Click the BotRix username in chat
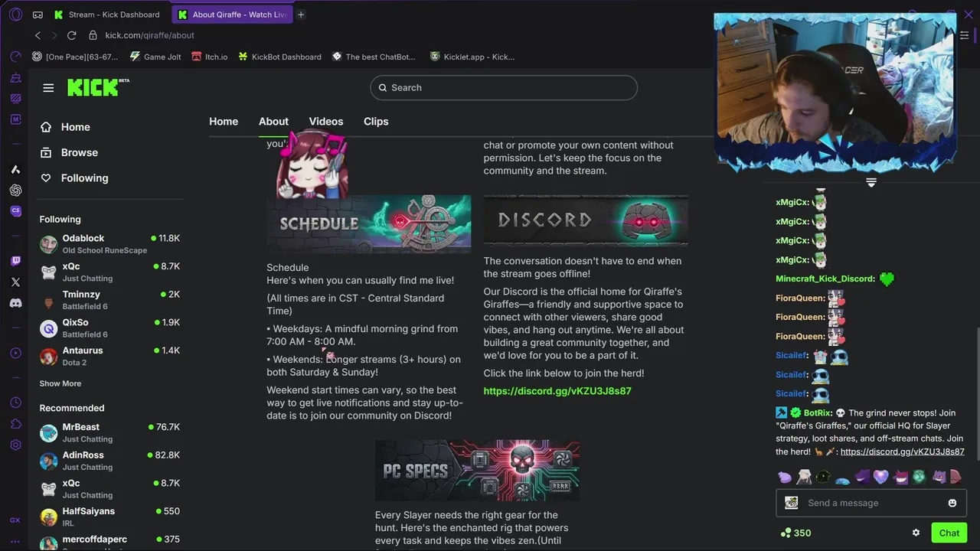This screenshot has height=551, width=980. tap(818, 413)
